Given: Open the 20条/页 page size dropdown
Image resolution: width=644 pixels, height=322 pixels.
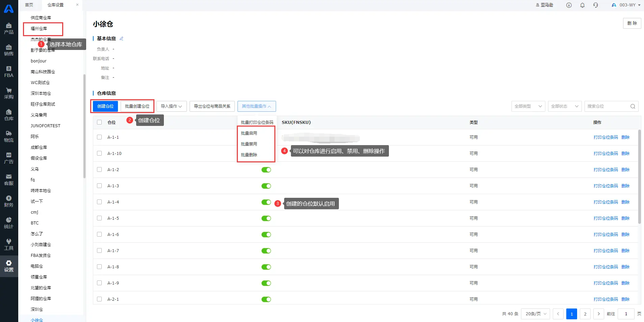Looking at the screenshot, I should [x=536, y=314].
